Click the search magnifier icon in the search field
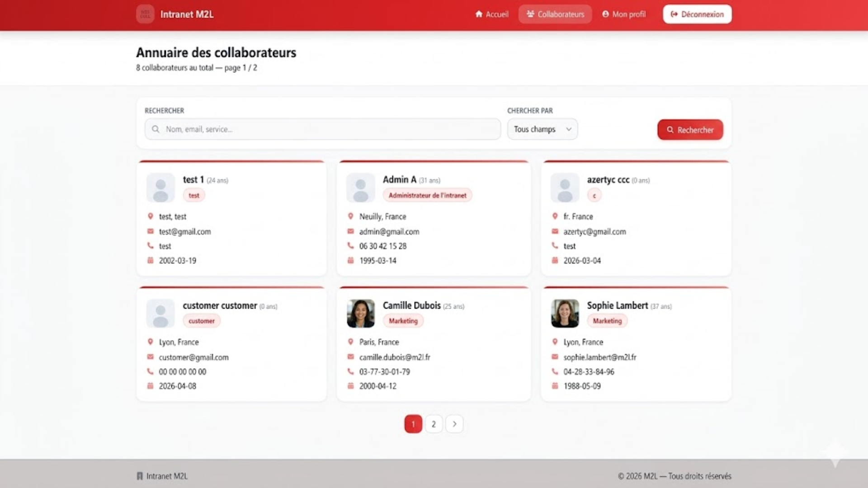 coord(156,129)
